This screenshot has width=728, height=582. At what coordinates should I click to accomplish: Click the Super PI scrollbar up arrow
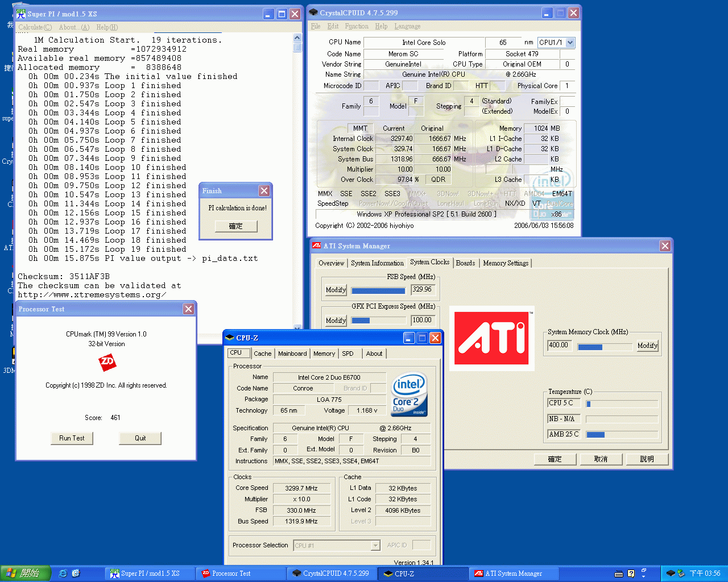297,38
